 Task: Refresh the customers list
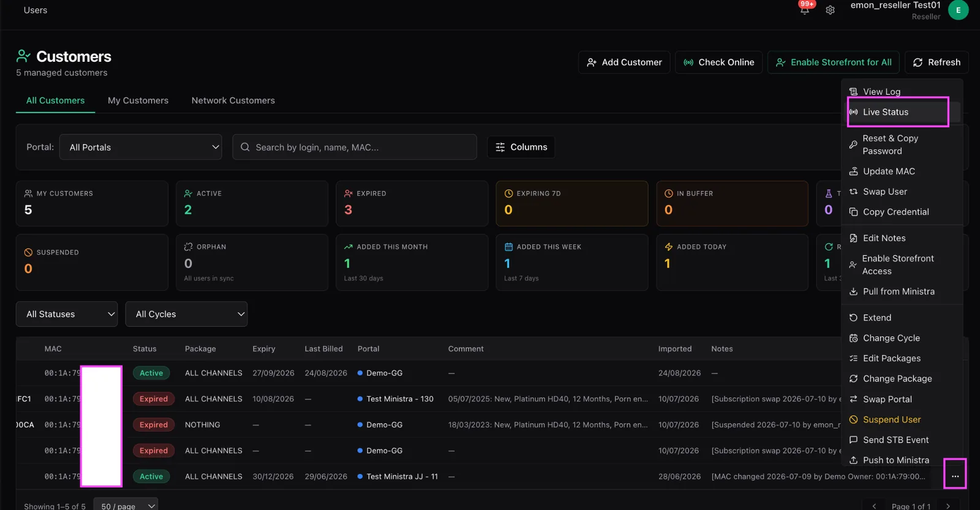click(937, 62)
